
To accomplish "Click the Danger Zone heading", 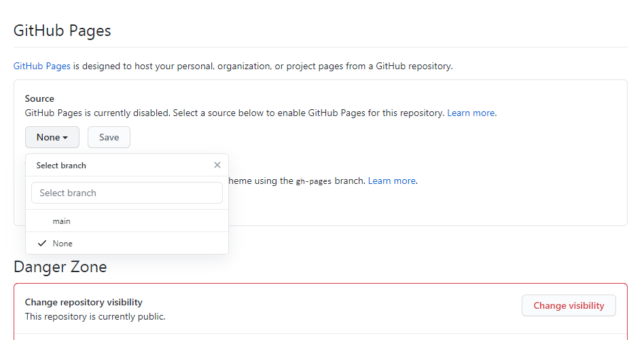I will tap(60, 267).
